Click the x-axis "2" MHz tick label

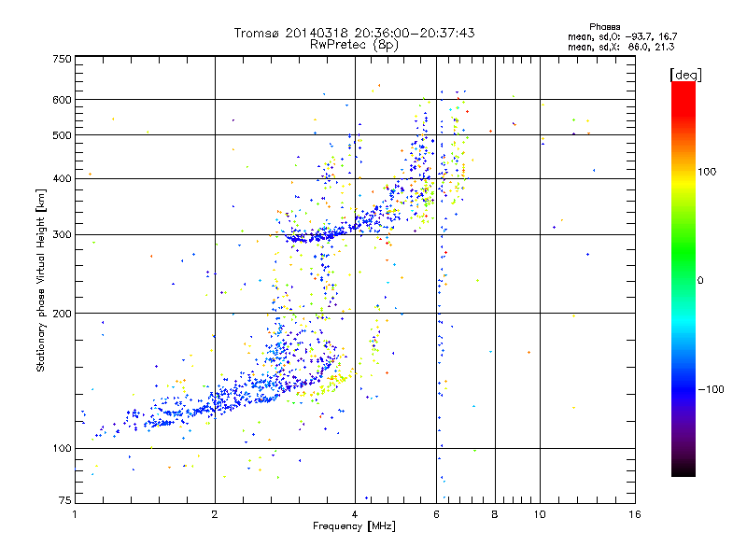point(215,514)
